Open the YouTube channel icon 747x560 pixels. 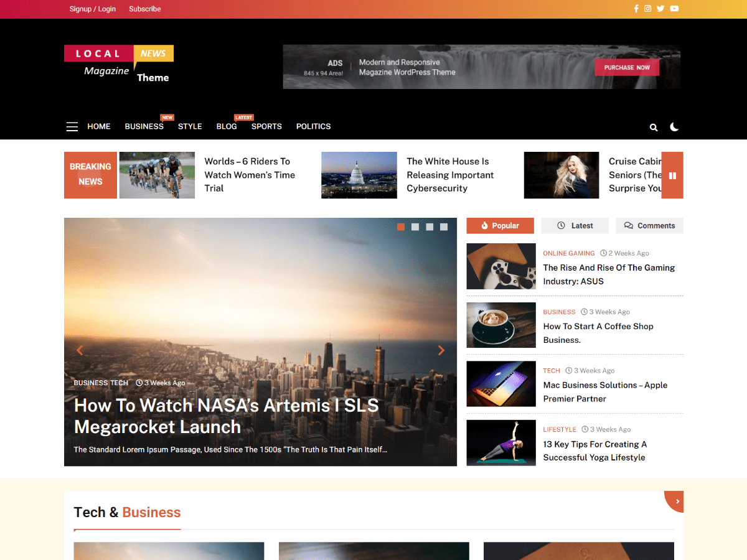click(674, 8)
